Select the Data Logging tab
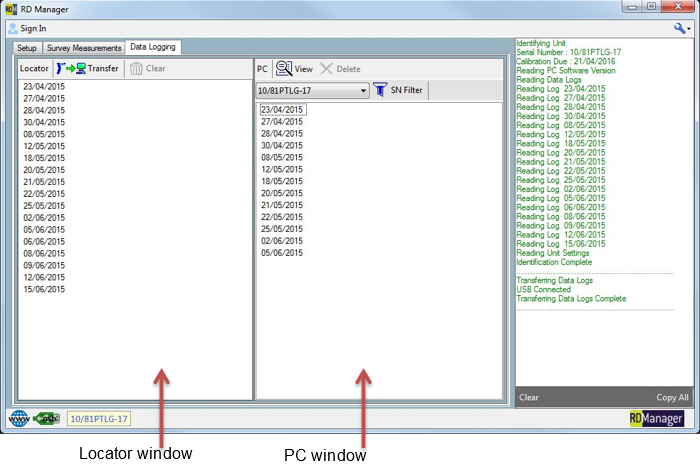This screenshot has height=468, width=700. click(153, 47)
